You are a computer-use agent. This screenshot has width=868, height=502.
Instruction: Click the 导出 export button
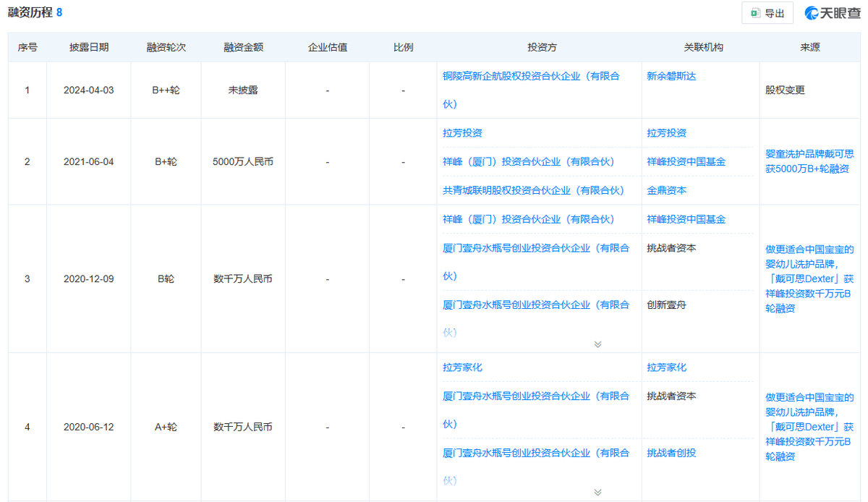[x=767, y=13]
